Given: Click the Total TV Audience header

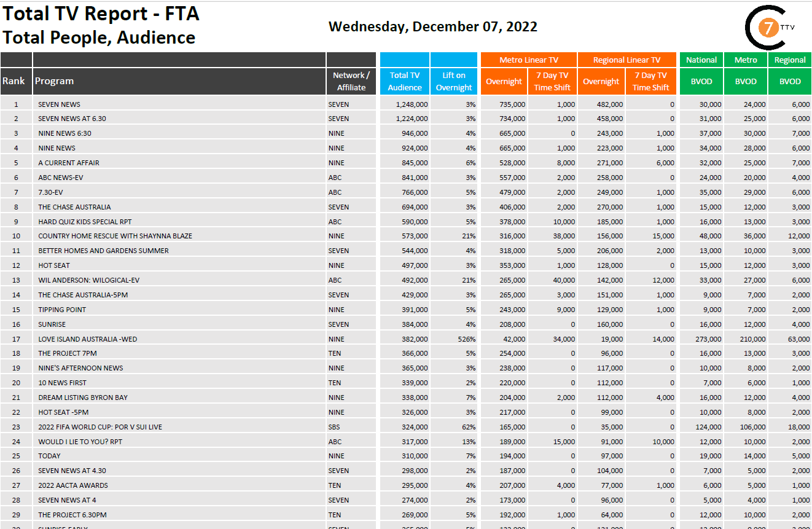Looking at the screenshot, I should [x=405, y=81].
